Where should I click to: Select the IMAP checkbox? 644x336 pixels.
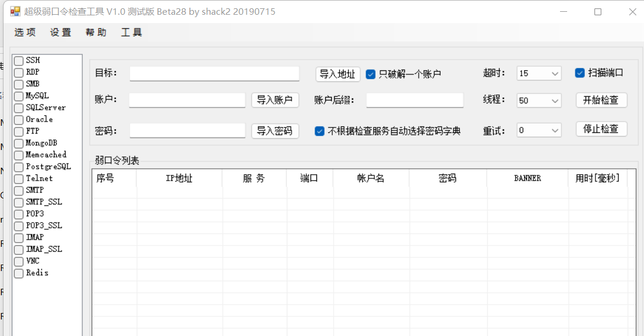(18, 238)
